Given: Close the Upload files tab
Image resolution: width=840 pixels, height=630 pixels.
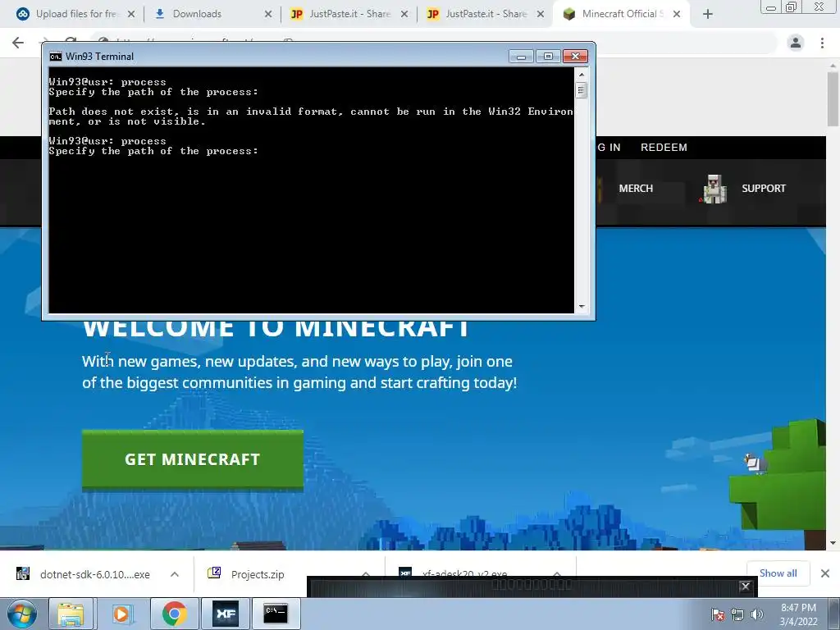Looking at the screenshot, I should [x=131, y=15].
